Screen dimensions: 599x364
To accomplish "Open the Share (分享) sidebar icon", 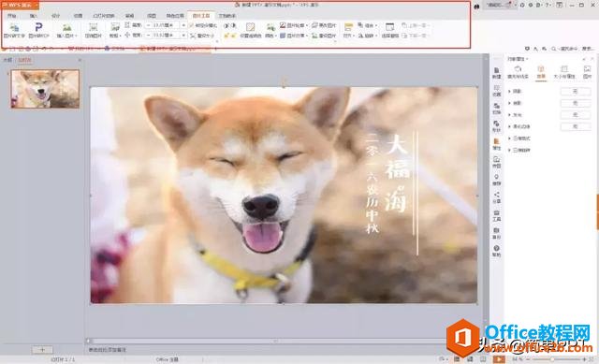I will pyautogui.click(x=496, y=197).
